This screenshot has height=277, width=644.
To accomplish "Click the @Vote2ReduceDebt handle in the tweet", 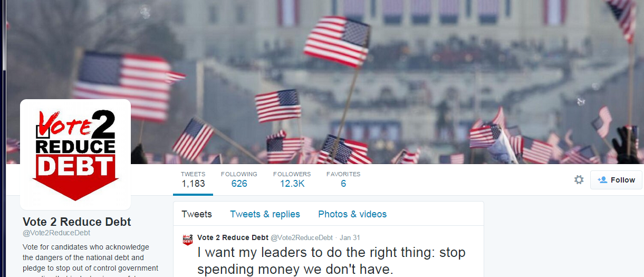I will click(302, 237).
